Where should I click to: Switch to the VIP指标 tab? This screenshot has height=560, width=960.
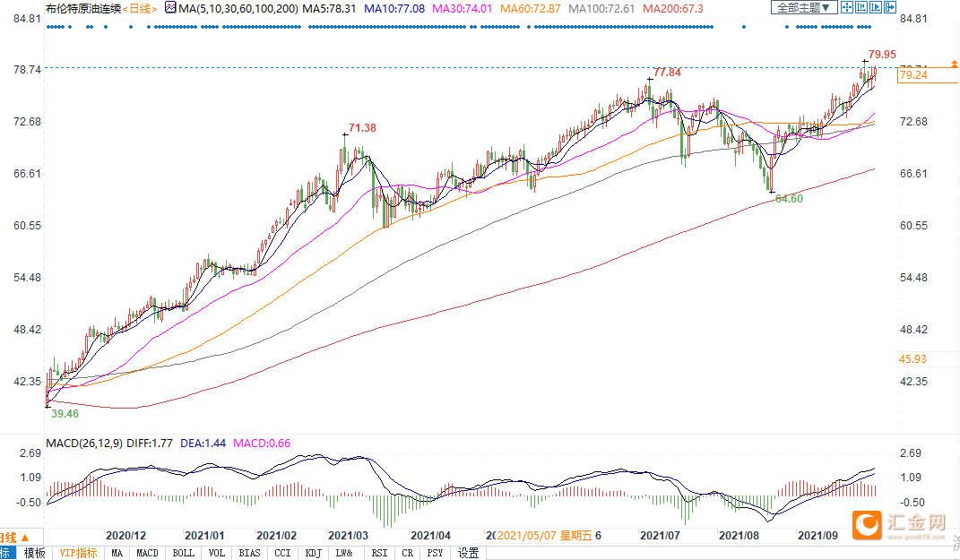[x=78, y=553]
